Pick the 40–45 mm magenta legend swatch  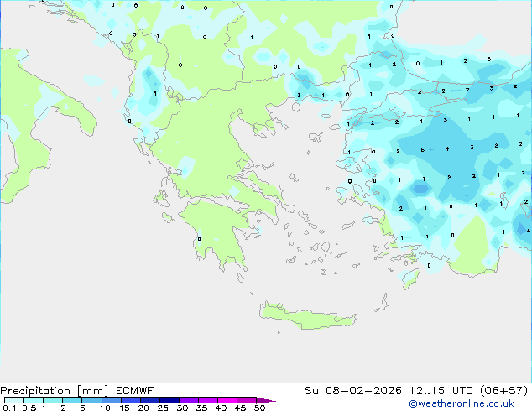(227, 400)
